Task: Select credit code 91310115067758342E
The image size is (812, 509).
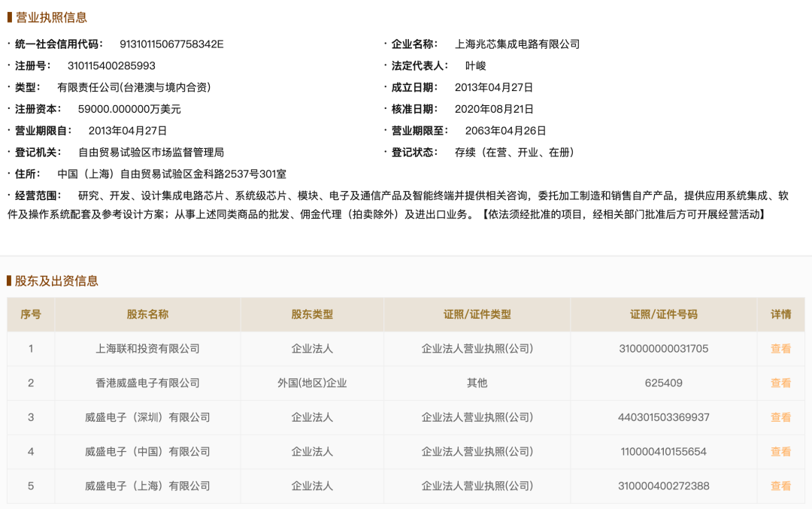Action: [171, 44]
